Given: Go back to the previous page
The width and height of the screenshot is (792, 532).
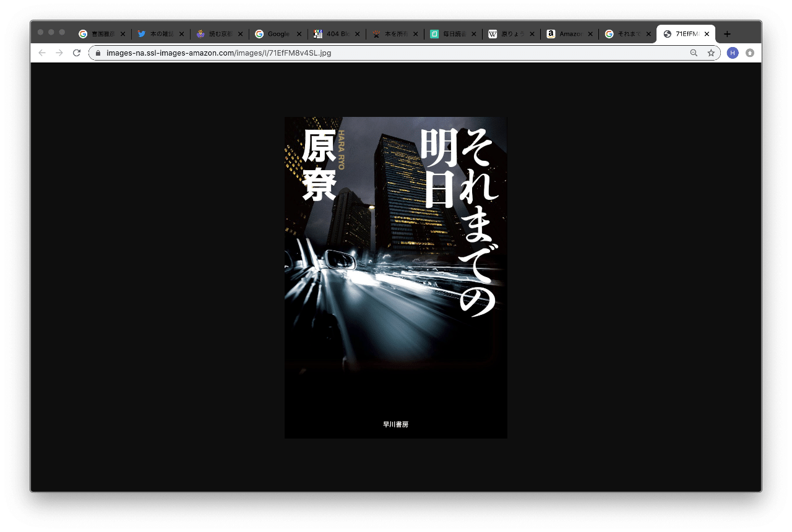Looking at the screenshot, I should 42,53.
